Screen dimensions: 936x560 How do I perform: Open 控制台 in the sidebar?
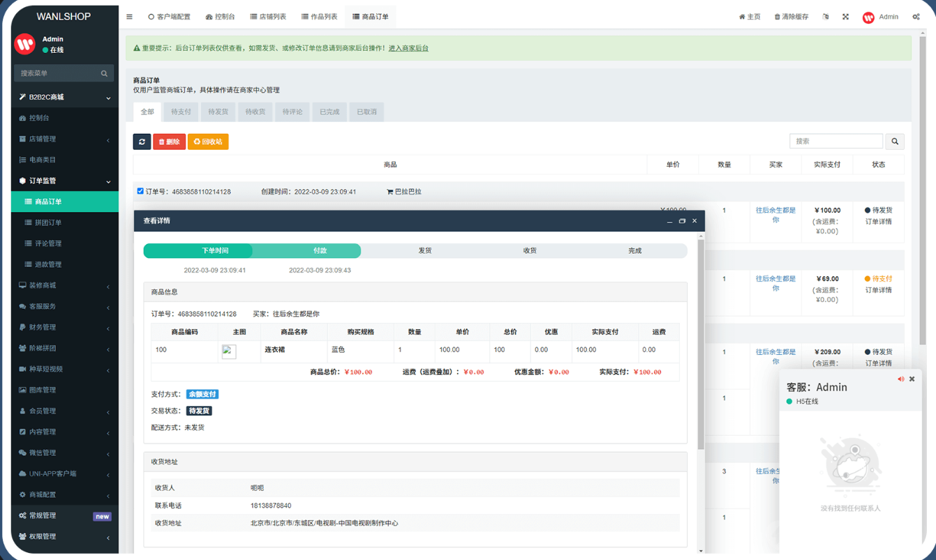click(x=65, y=118)
